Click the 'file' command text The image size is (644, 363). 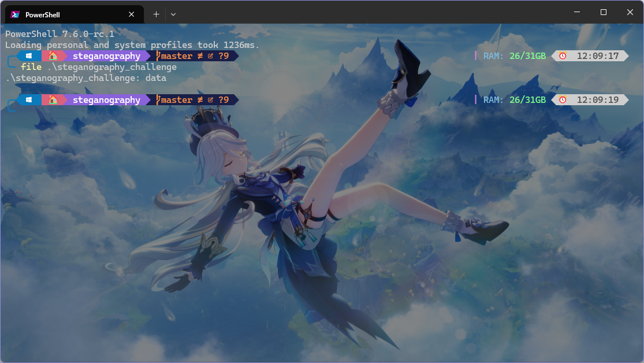pos(31,67)
